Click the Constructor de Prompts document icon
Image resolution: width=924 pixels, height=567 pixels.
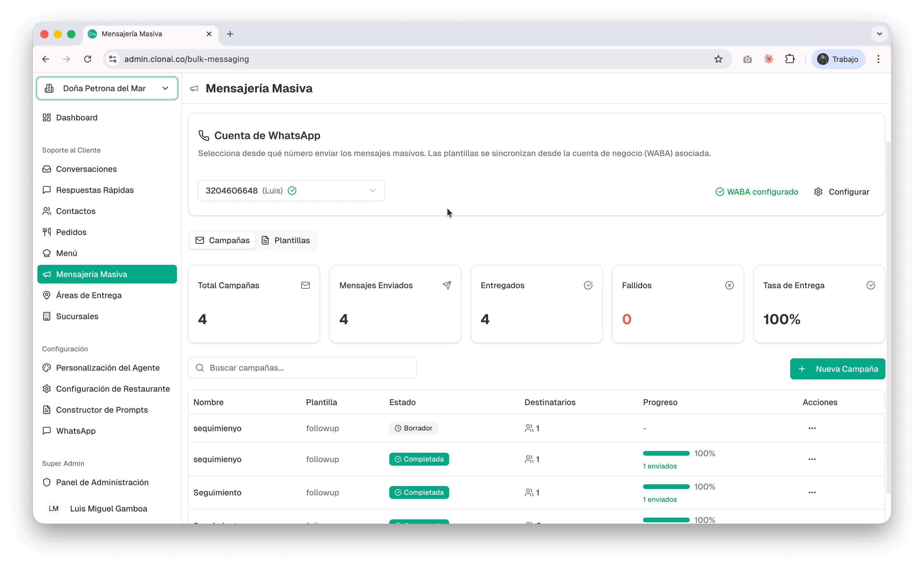[x=46, y=410]
